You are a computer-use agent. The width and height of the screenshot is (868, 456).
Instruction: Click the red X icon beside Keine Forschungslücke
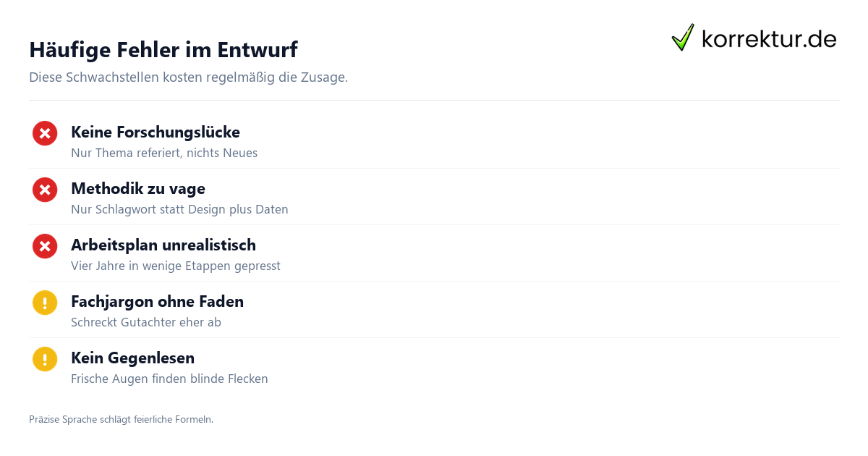point(45,133)
